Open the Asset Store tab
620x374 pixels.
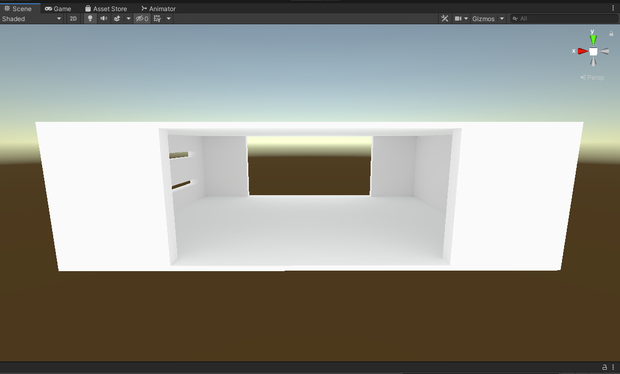[106, 8]
